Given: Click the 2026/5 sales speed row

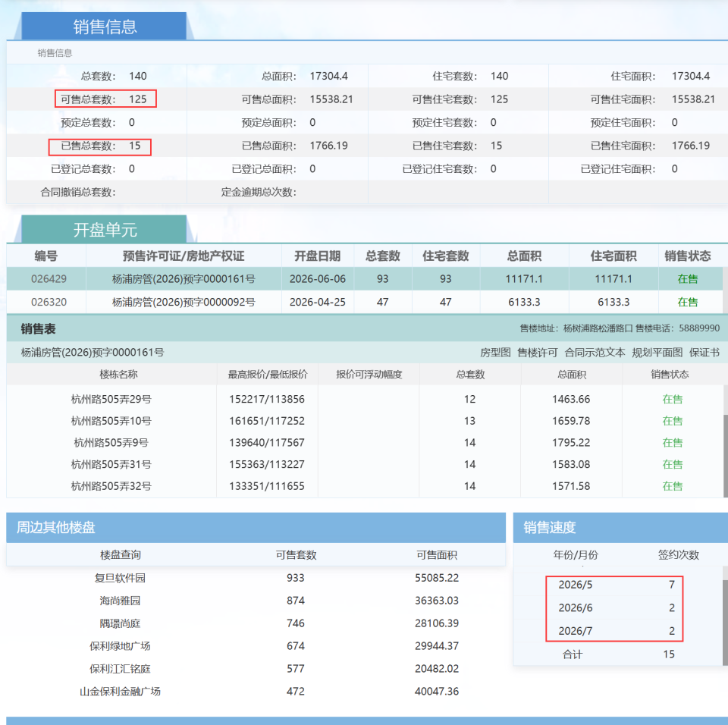Looking at the screenshot, I should 617,584.
